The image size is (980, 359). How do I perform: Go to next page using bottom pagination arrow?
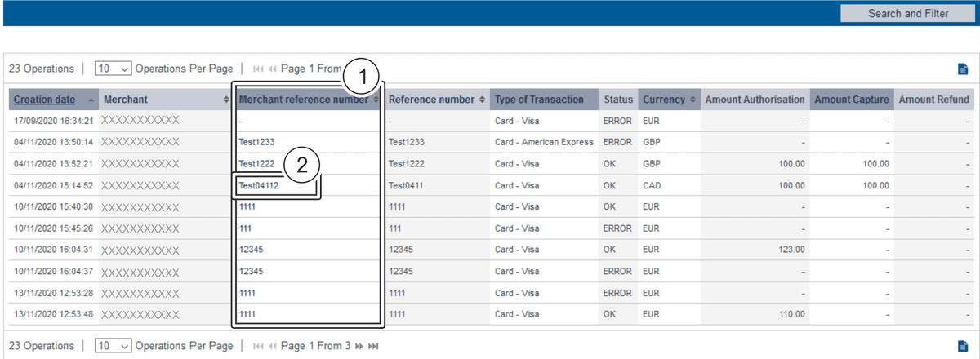(x=359, y=346)
